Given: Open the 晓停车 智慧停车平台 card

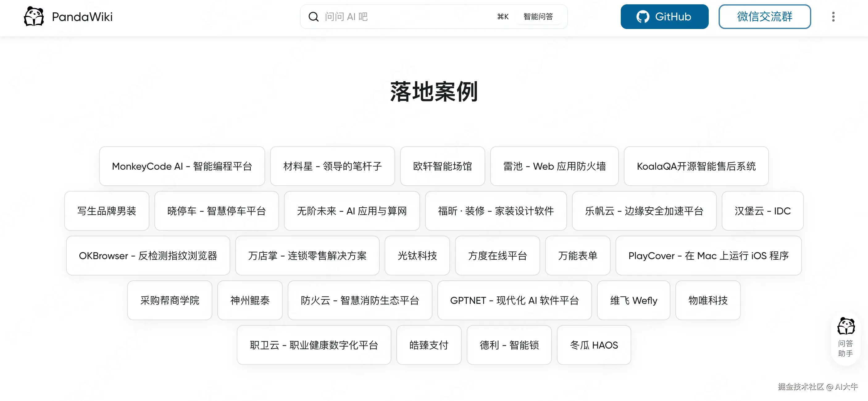Looking at the screenshot, I should tap(216, 211).
